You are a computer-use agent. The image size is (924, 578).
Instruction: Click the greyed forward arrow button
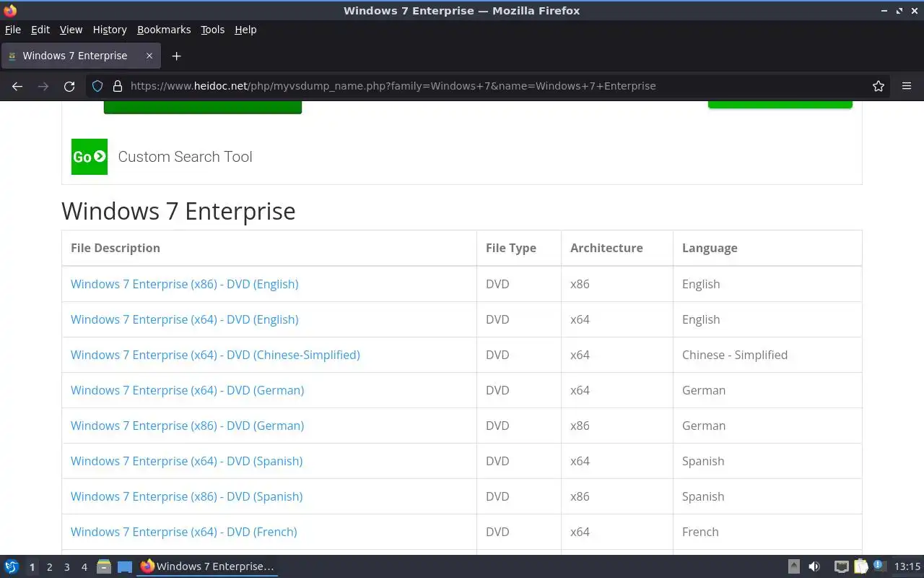pyautogui.click(x=43, y=86)
